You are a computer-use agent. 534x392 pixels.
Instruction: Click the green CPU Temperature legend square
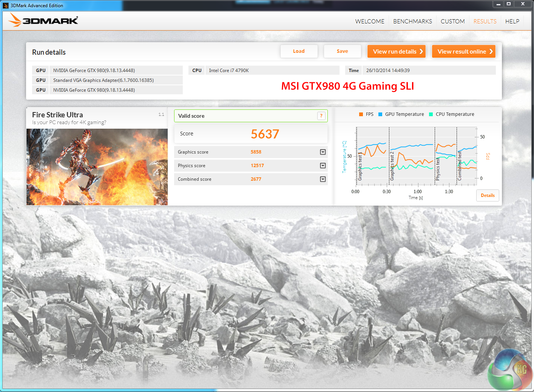[431, 114]
